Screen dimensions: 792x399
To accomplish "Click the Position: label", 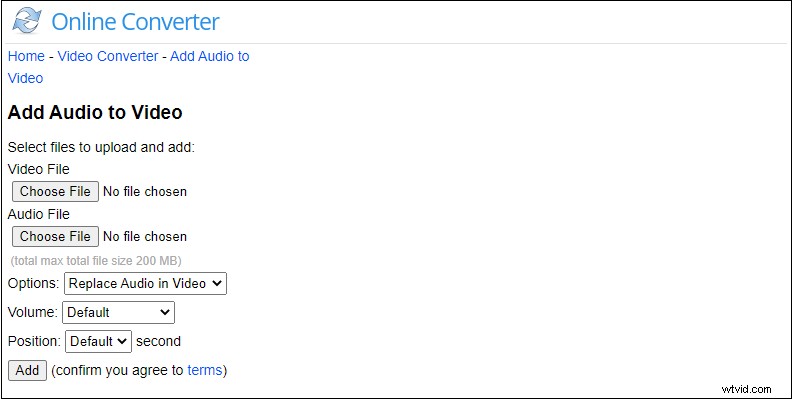I will click(34, 341).
